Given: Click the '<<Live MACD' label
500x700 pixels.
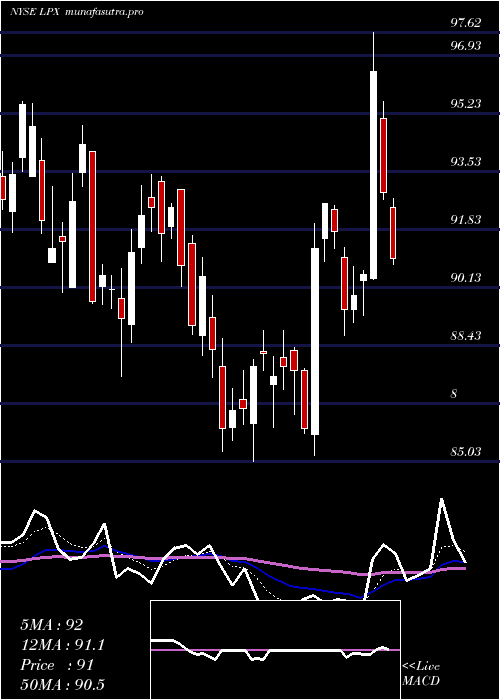Looking at the screenshot, I should point(421,674).
